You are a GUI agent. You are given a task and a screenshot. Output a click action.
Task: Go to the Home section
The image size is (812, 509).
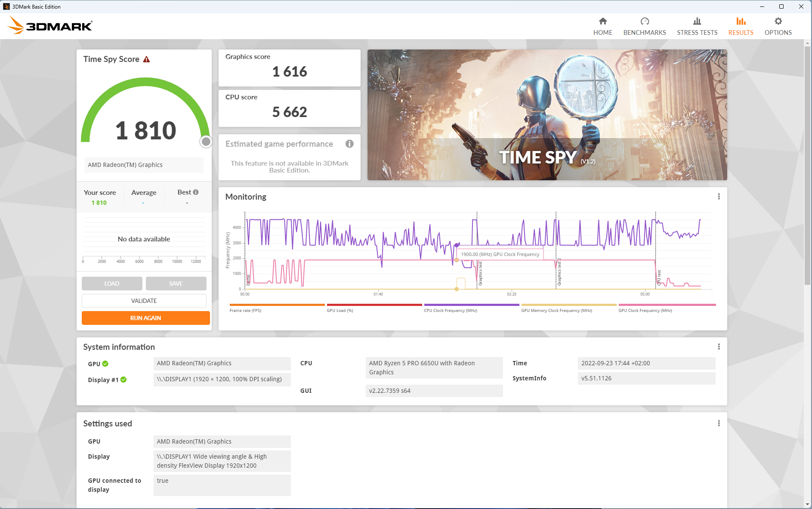pyautogui.click(x=602, y=26)
